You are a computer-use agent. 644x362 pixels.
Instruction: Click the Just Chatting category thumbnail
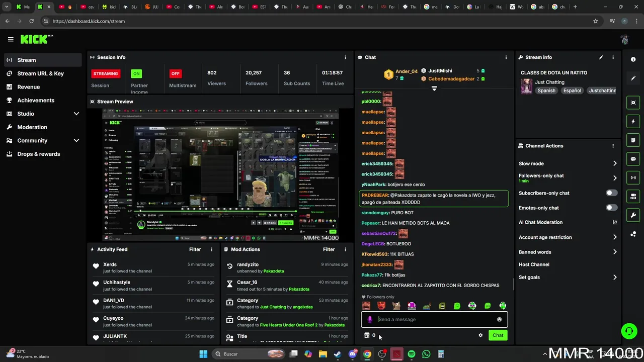(x=526, y=86)
